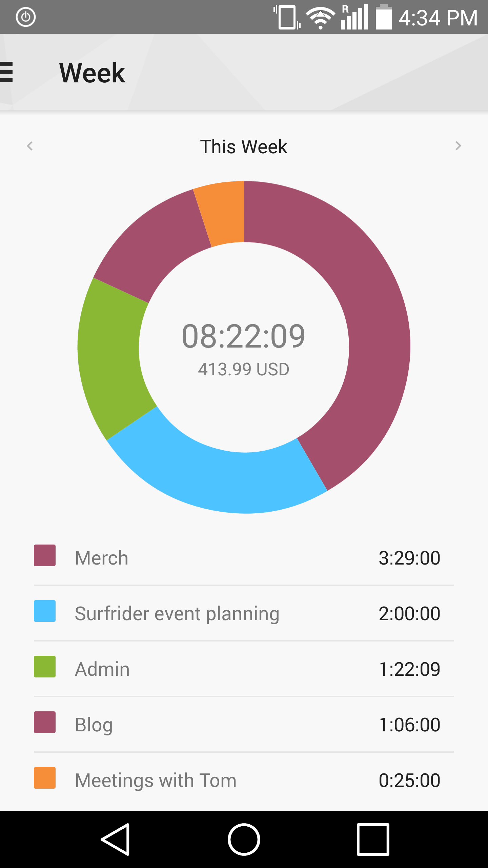
Task: Open the Blog project entry
Action: click(244, 725)
